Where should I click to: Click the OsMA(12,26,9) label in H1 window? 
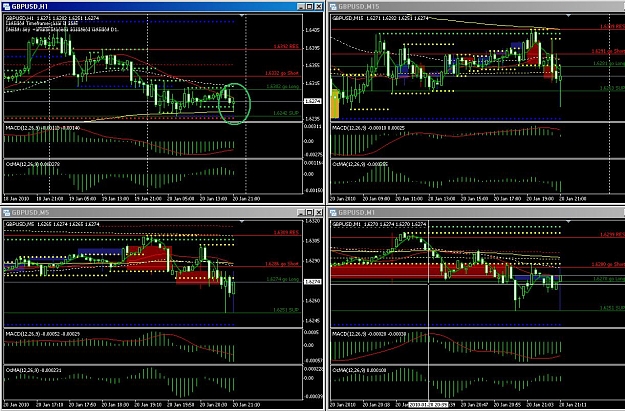pyautogui.click(x=22, y=164)
